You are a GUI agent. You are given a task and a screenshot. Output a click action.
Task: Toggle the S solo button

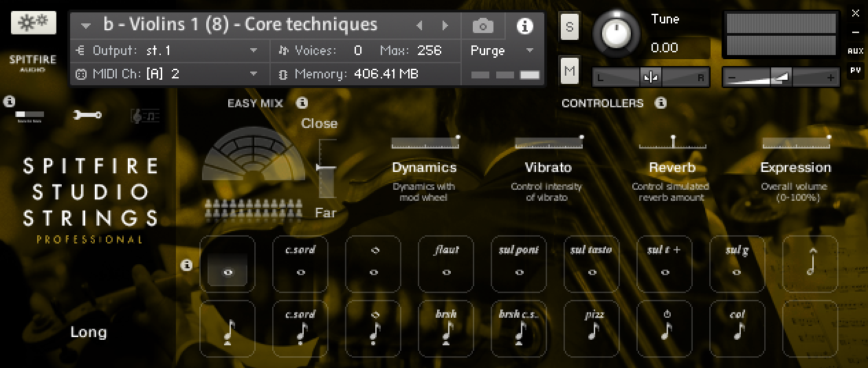pos(570,26)
